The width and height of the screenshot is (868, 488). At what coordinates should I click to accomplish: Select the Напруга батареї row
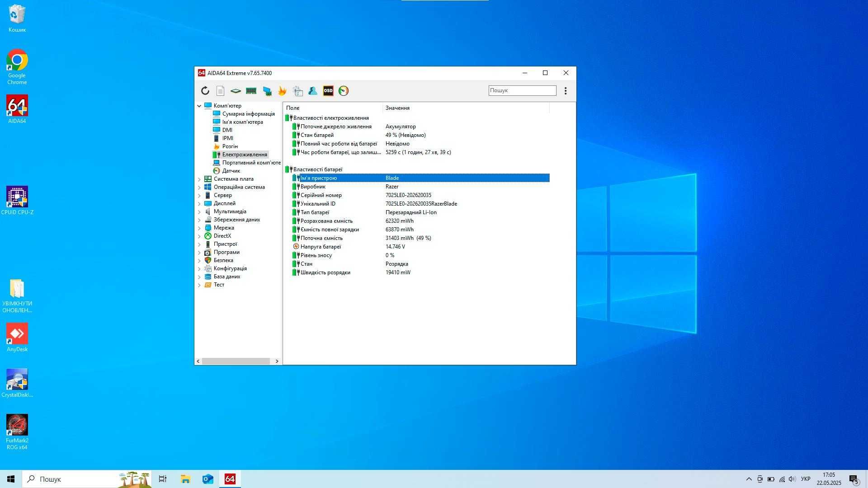coord(420,247)
